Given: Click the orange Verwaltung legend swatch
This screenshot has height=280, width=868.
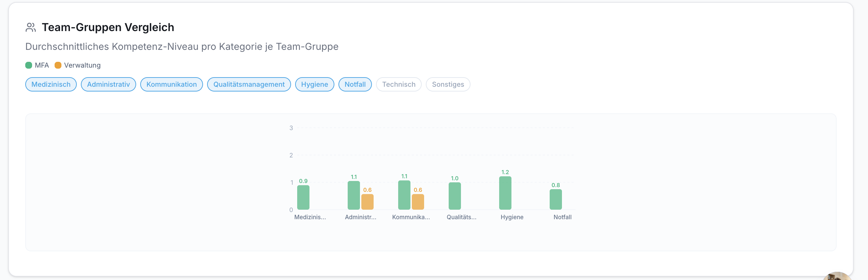Looking at the screenshot, I should (58, 65).
